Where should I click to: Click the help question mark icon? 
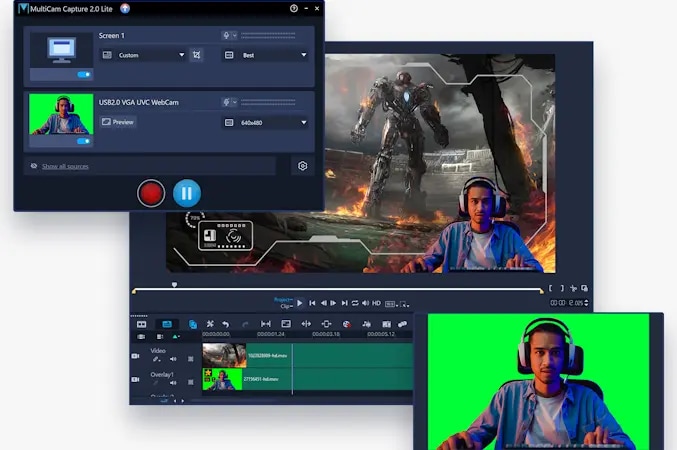(x=294, y=8)
